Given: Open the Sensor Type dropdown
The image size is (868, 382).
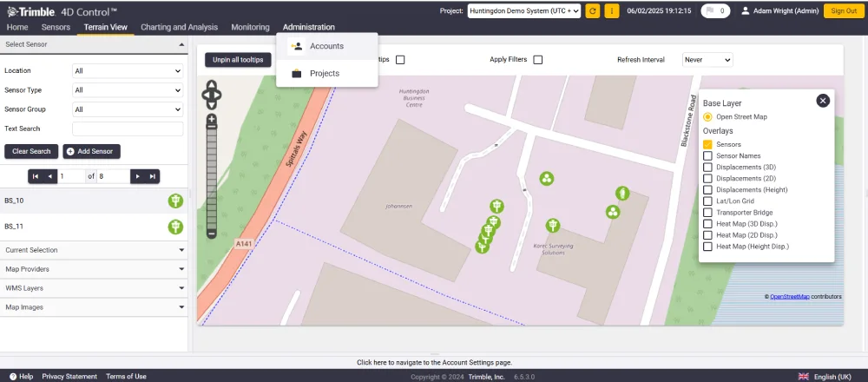Looking at the screenshot, I should tap(128, 89).
